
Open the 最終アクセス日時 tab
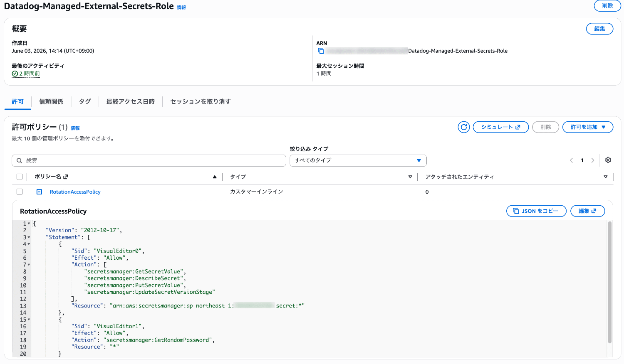pos(130,102)
